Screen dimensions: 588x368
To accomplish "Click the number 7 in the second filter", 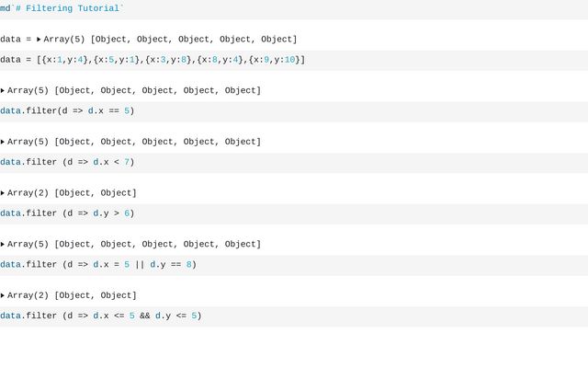I will click(x=127, y=162).
